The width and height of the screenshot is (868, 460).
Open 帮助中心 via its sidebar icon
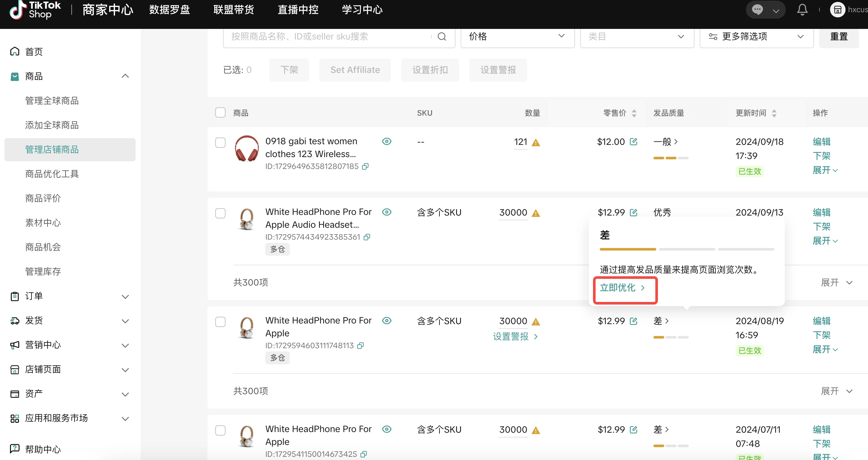(14, 448)
